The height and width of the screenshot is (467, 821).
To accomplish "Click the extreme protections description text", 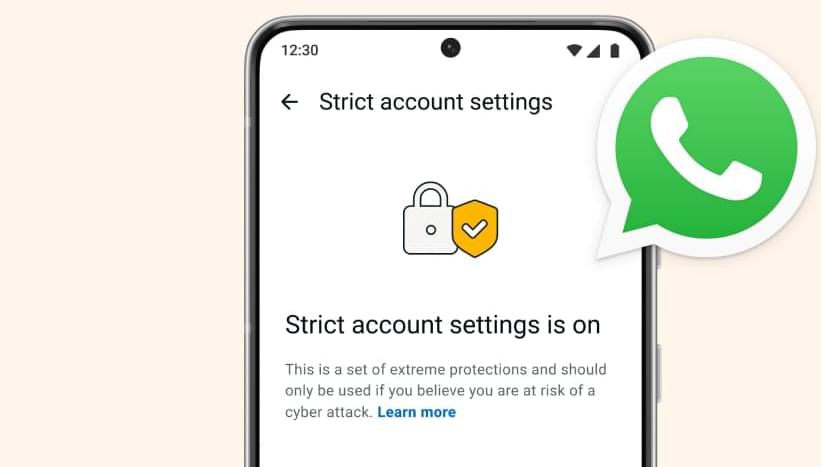I will point(446,391).
